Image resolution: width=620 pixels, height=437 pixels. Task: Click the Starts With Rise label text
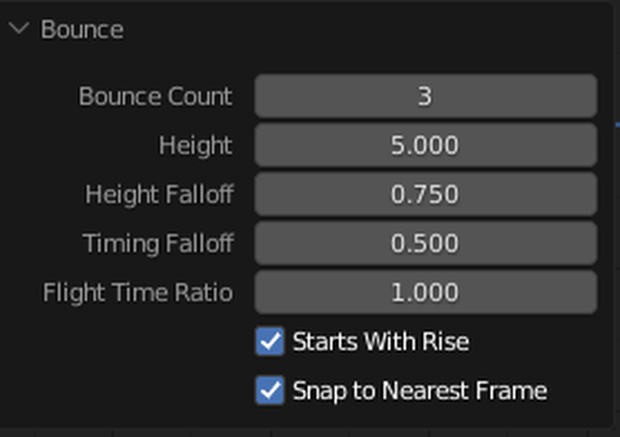click(x=381, y=341)
